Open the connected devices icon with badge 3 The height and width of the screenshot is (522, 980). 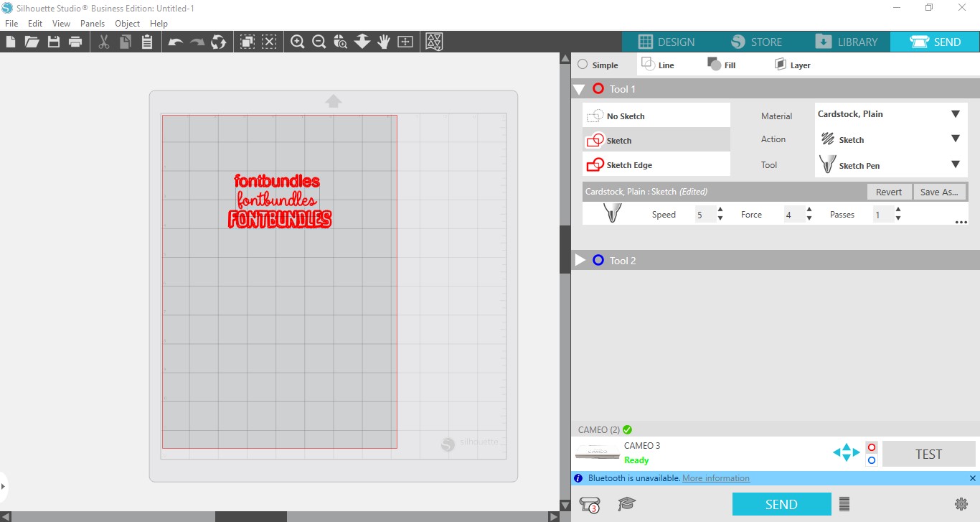(x=590, y=504)
